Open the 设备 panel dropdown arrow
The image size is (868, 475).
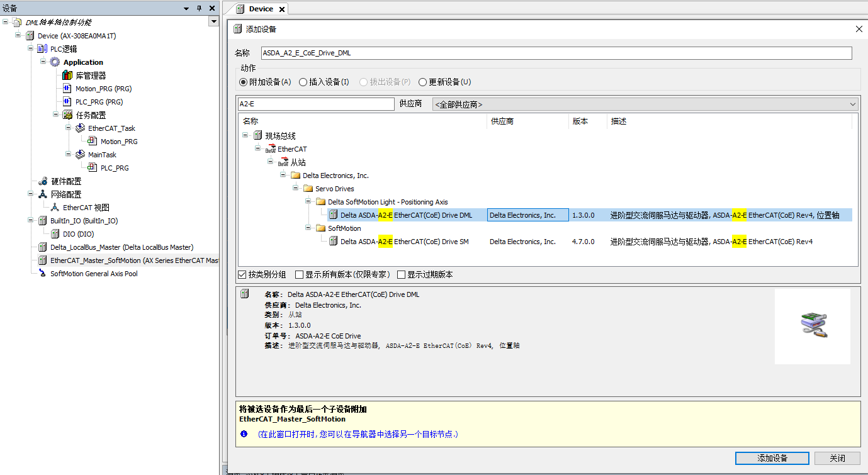tap(186, 9)
